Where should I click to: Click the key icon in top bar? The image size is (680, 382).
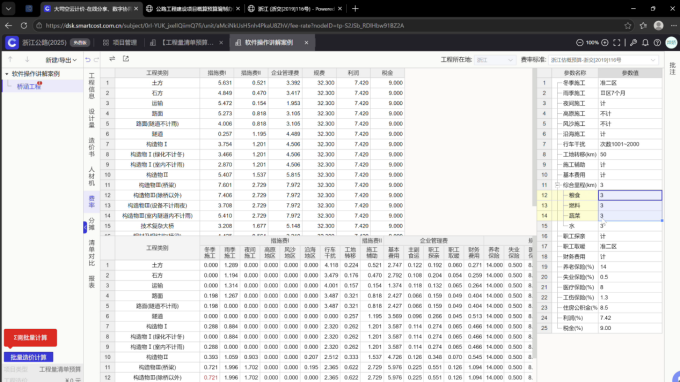point(633,42)
